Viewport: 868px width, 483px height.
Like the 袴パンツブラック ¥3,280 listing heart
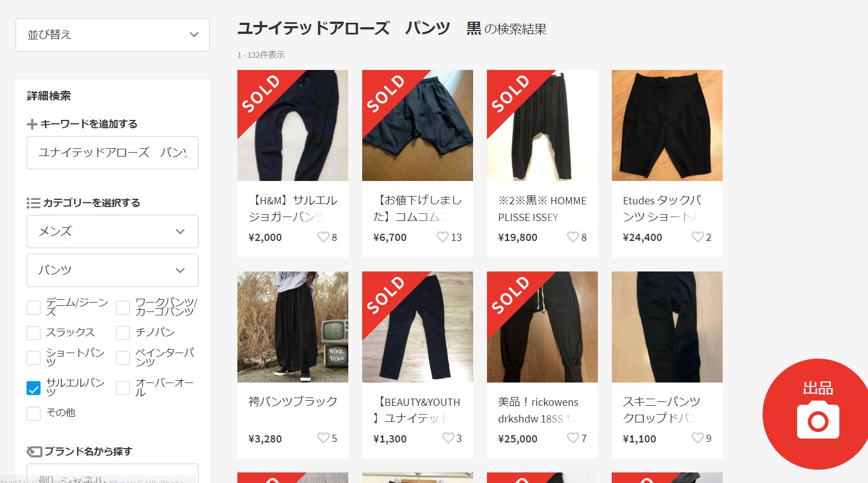(x=323, y=438)
